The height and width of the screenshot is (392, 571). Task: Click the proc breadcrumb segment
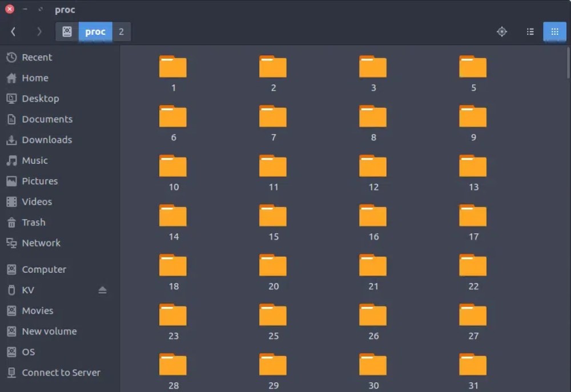95,31
